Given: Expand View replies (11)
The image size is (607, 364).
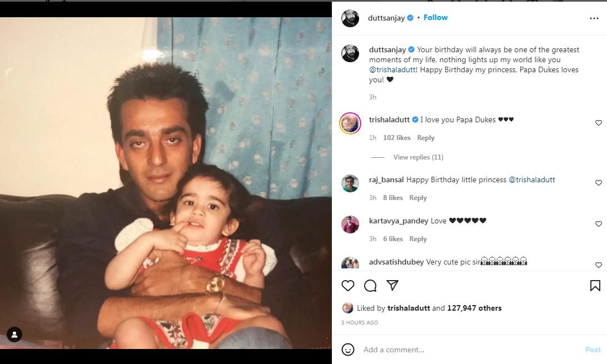Looking at the screenshot, I should click(418, 157).
